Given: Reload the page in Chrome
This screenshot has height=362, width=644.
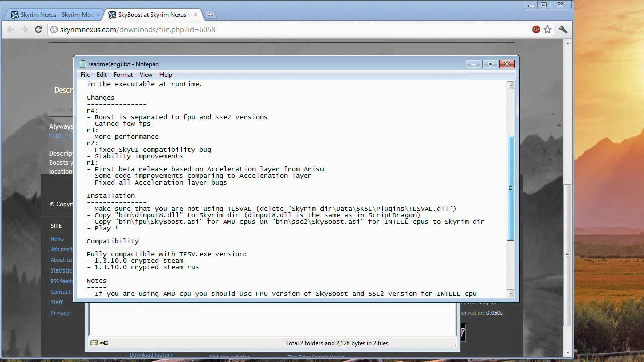Looking at the screenshot, I should coord(38,30).
